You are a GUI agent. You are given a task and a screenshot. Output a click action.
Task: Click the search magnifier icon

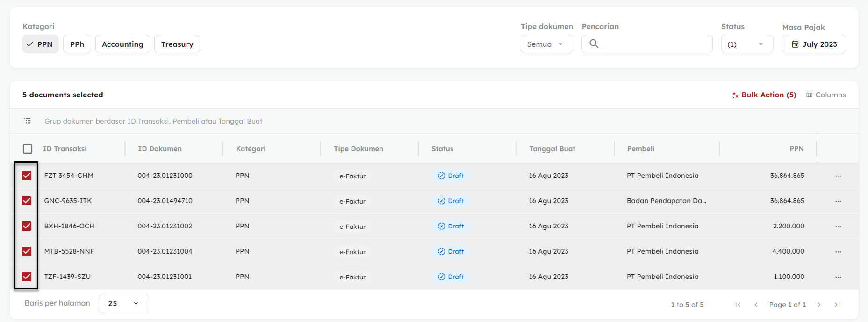tap(594, 44)
